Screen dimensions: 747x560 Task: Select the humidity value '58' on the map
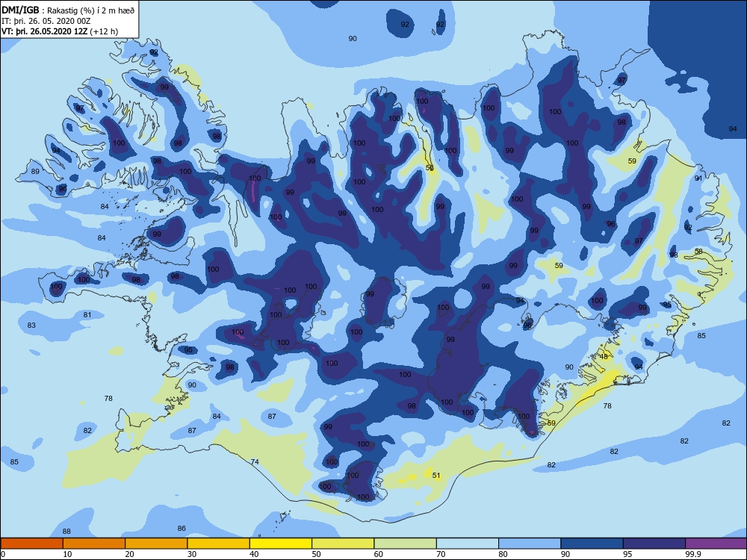[698, 252]
